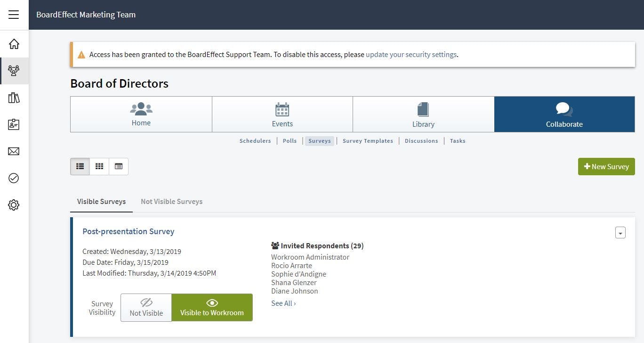Open the Settings gear icon

click(14, 204)
